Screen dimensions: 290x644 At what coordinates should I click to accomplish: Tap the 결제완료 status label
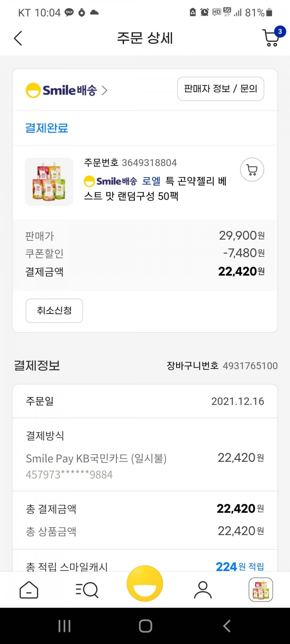pyautogui.click(x=47, y=128)
